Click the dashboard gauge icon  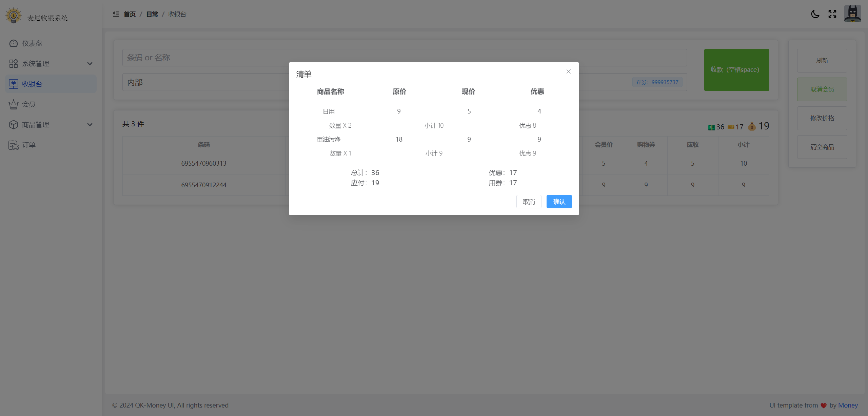pos(14,43)
